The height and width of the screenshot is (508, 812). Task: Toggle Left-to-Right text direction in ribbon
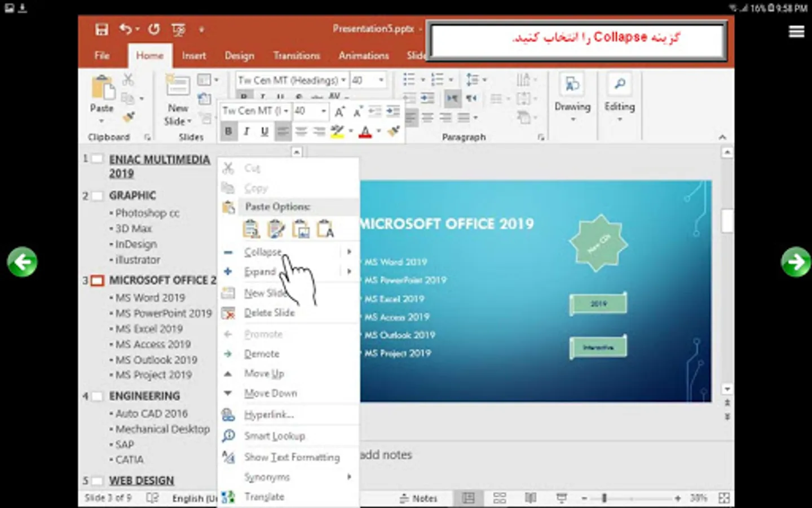pyautogui.click(x=452, y=98)
